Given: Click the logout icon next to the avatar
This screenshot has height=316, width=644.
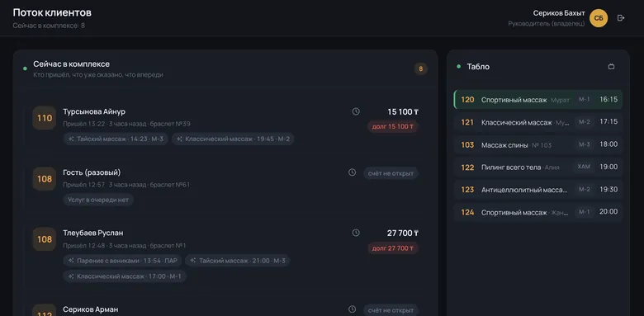Looking at the screenshot, I should 621,18.
